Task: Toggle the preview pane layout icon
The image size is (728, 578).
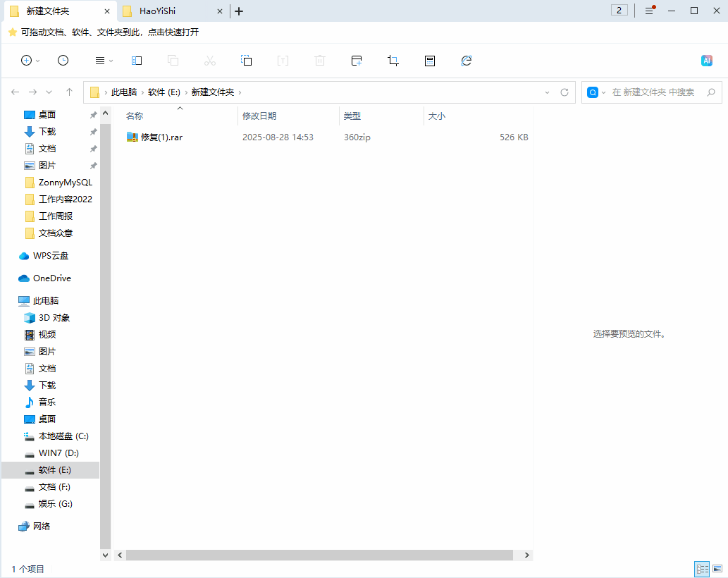Action: 137,61
